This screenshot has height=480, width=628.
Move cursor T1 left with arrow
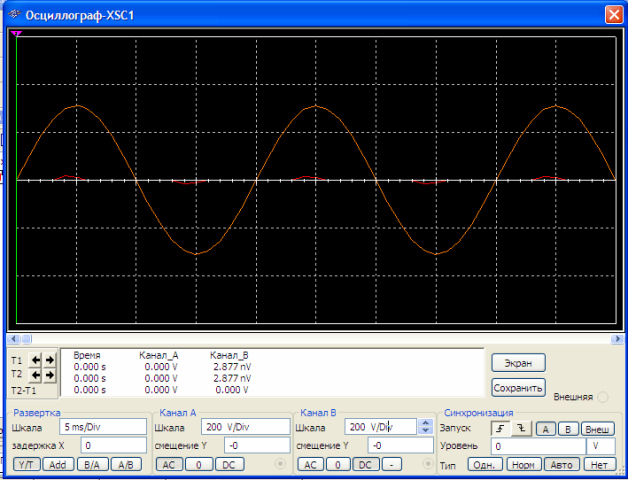[36, 360]
